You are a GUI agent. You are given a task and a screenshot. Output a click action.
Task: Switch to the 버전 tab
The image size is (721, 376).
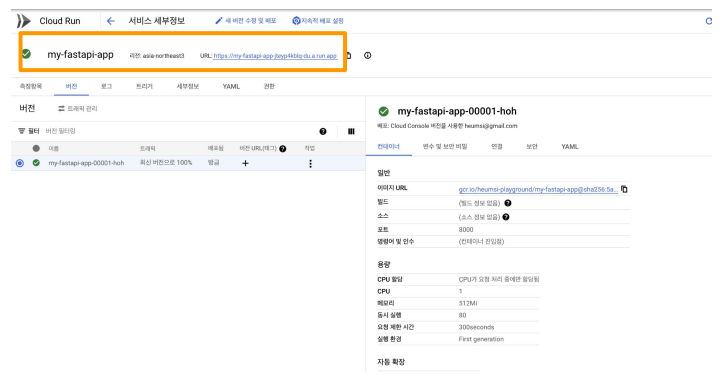71,86
